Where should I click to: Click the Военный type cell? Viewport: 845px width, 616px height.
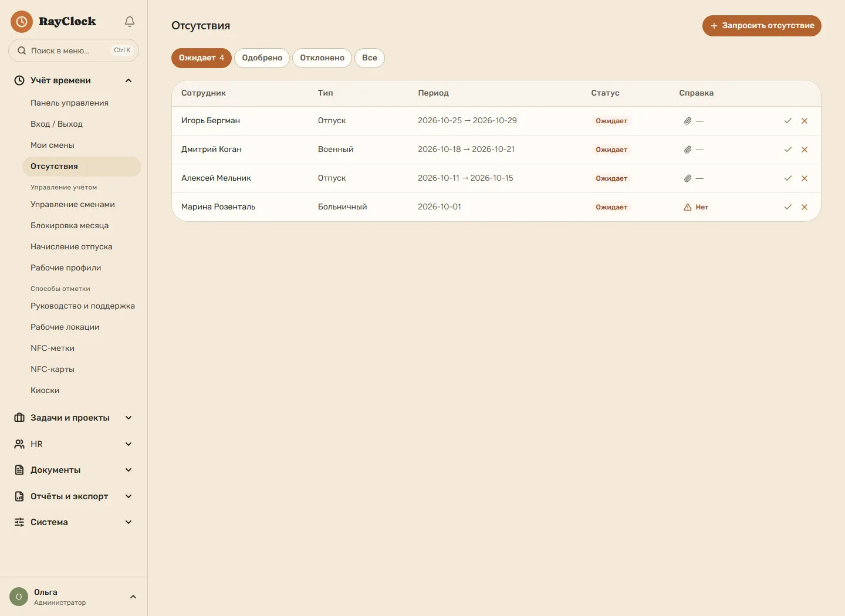(336, 150)
